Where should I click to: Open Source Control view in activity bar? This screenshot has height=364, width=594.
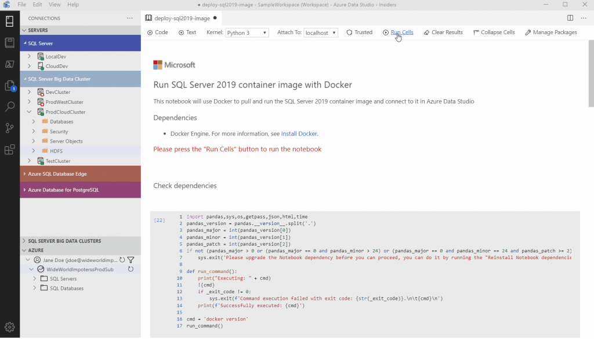tap(9, 128)
